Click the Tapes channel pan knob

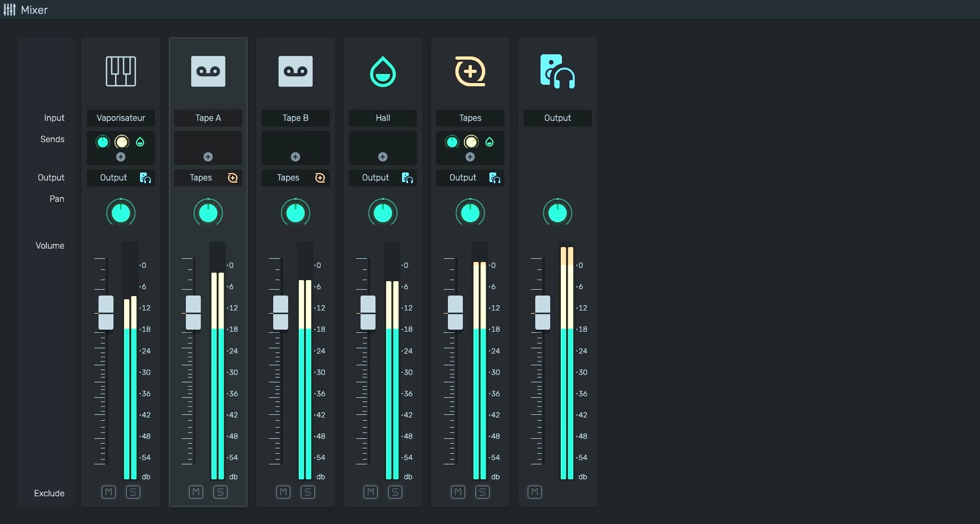click(470, 213)
